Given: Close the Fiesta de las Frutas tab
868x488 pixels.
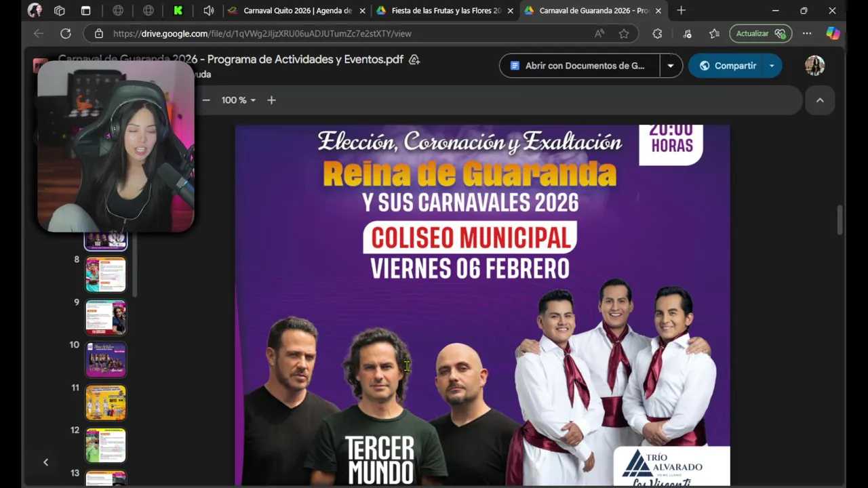Looking at the screenshot, I should (x=510, y=11).
